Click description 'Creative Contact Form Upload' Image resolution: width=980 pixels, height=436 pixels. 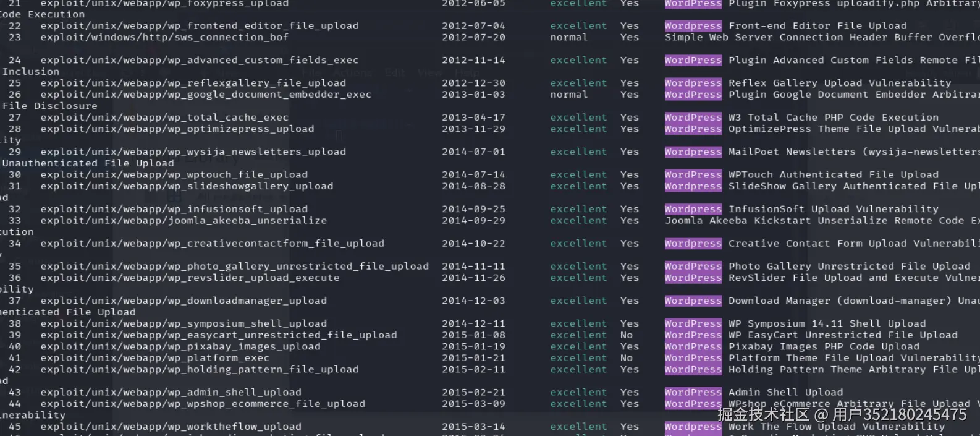click(x=817, y=243)
